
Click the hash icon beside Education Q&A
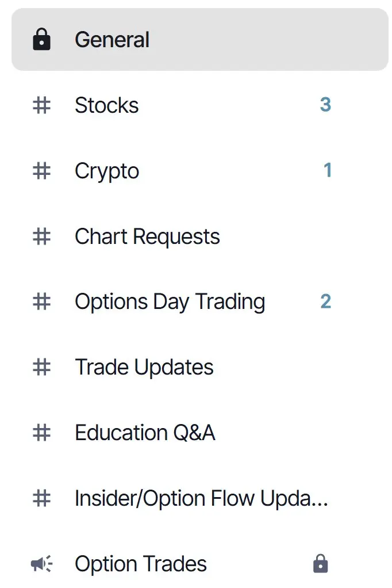41,433
